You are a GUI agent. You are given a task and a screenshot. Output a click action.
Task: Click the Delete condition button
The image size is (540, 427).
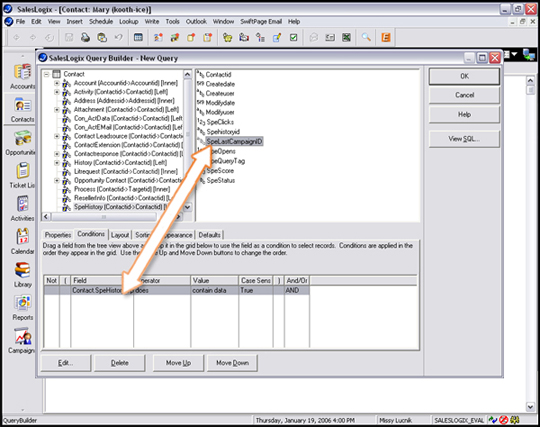pyautogui.click(x=120, y=363)
